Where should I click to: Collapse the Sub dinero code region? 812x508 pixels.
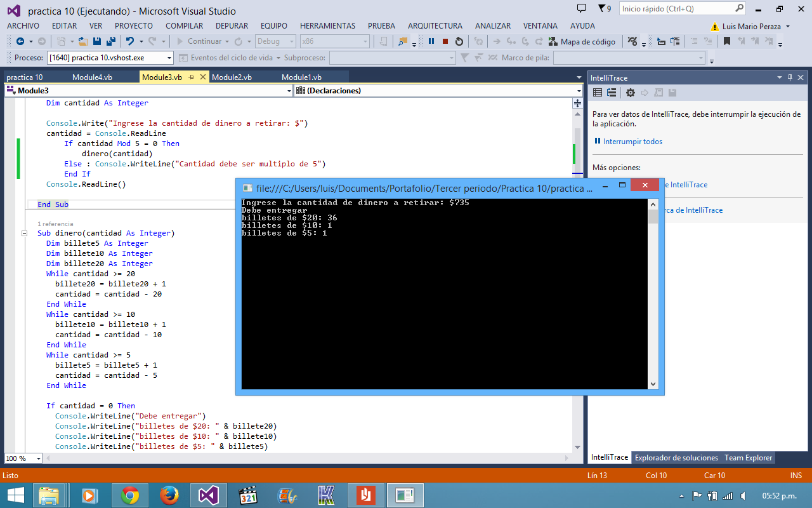(x=23, y=233)
